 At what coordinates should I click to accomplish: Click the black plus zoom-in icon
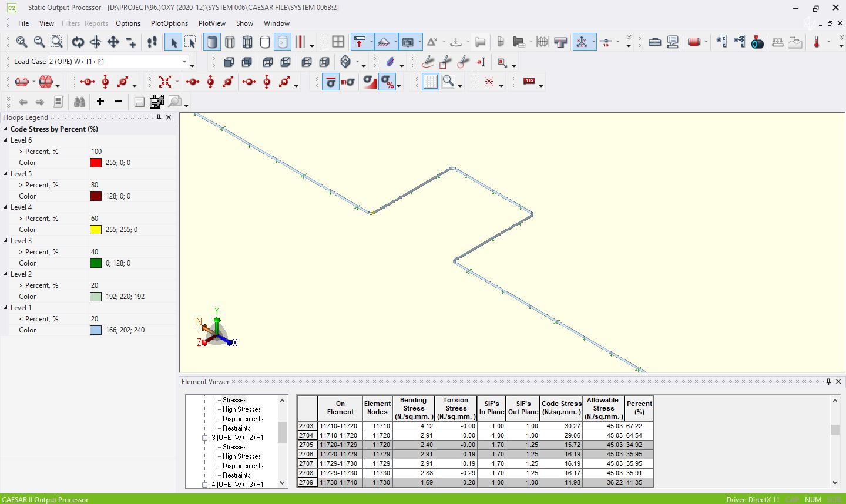click(x=100, y=102)
